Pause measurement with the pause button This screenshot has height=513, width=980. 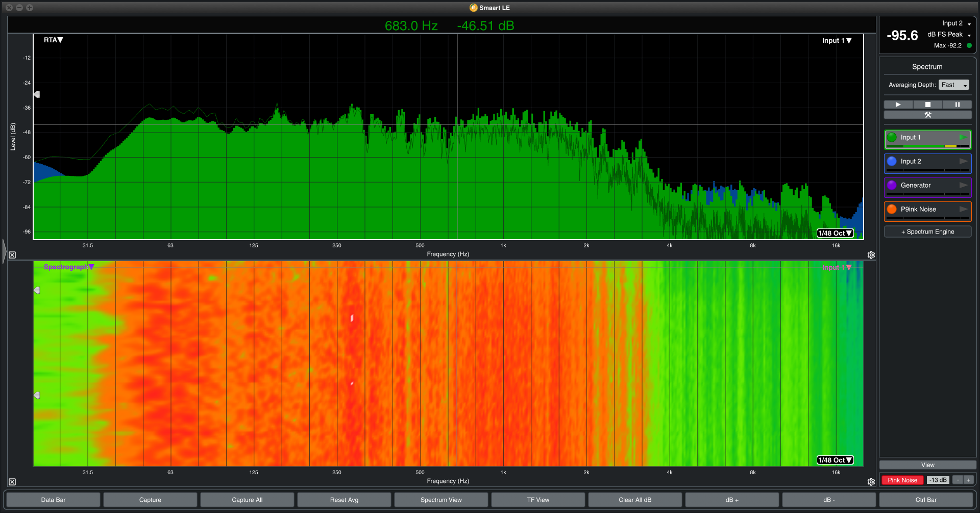[957, 105]
